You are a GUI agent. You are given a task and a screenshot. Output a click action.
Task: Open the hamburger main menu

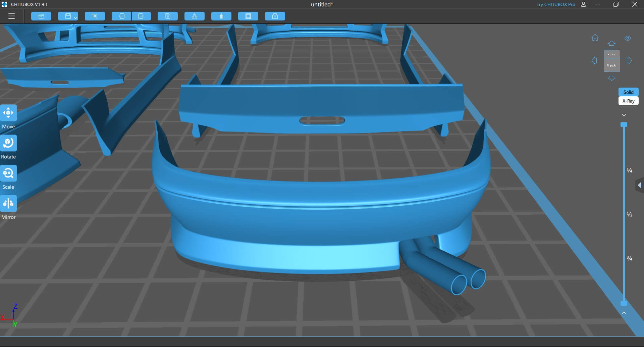[x=12, y=16]
